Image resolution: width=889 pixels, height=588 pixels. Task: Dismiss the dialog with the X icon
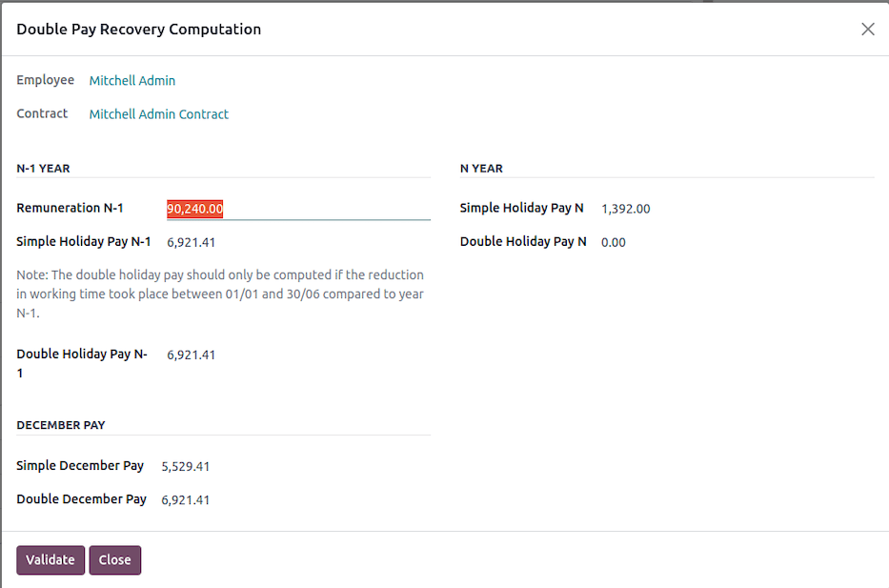(867, 29)
